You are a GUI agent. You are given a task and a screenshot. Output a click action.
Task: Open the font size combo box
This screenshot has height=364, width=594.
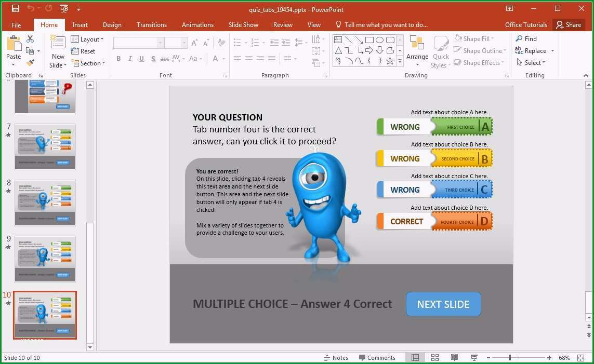(176, 43)
